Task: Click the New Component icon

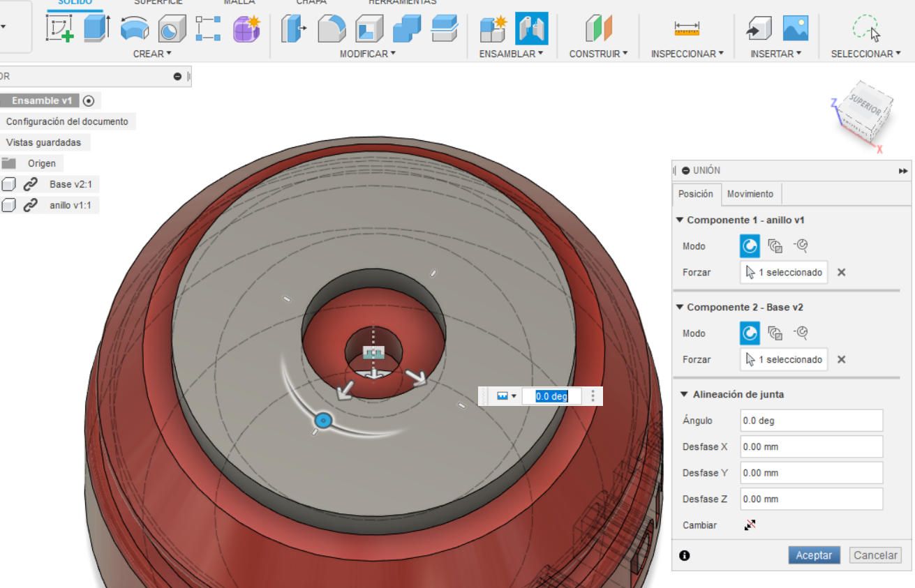Action: [x=494, y=29]
